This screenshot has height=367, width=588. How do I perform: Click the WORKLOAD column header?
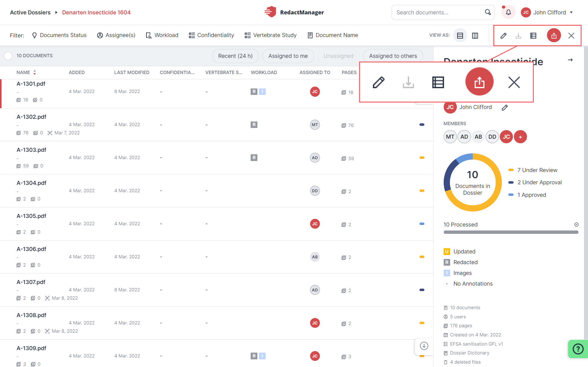264,73
